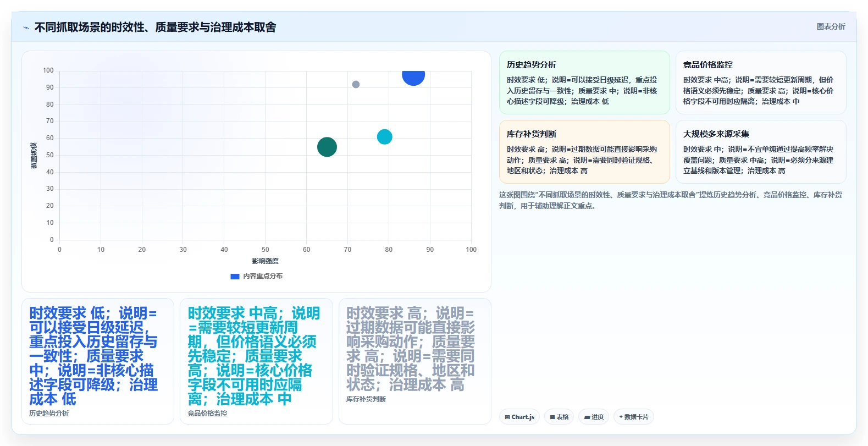This screenshot has height=446, width=868.
Task: Click the 覆盖规模 y-axis title
Action: coord(34,155)
